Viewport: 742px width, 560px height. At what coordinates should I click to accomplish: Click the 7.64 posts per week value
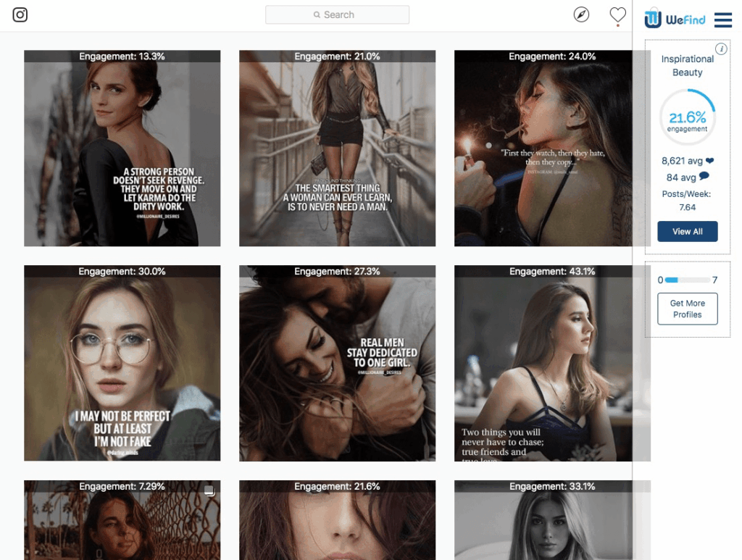pos(687,207)
